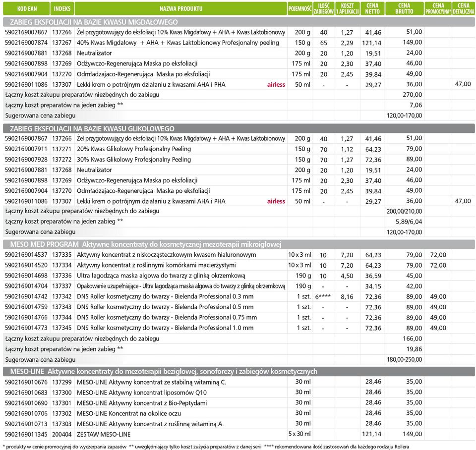Viewport: 476px width, 450px height.
Task: Click MESO-LINE Aktywny koncentrat ze stabilną witaminą C
Action: (x=152, y=382)
